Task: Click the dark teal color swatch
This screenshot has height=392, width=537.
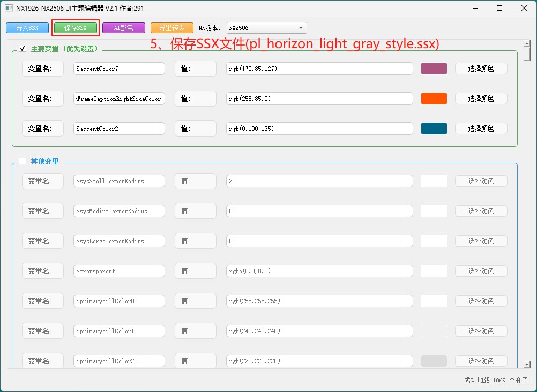Action: pos(434,129)
